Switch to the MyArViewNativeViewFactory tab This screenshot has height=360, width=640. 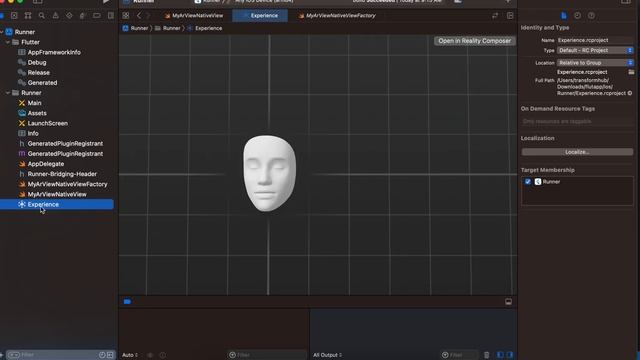click(x=337, y=16)
